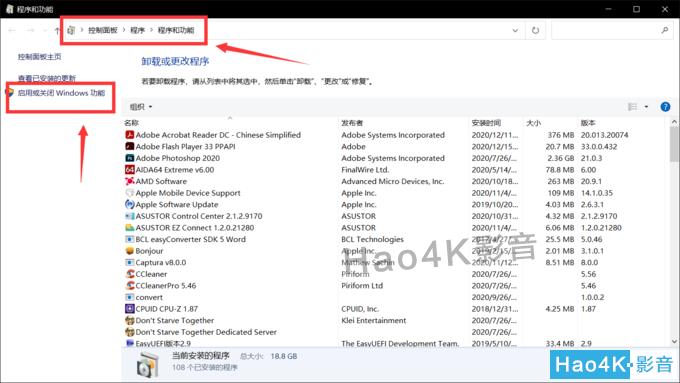Select the CPUID, Inc. publisher cell
680x383 pixels.
[360, 309]
